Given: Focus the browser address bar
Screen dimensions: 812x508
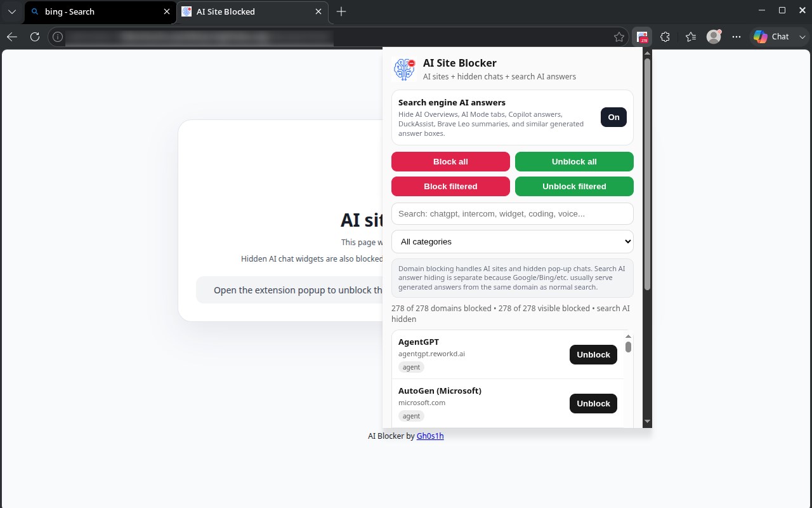Looking at the screenshot, I should pos(339,37).
